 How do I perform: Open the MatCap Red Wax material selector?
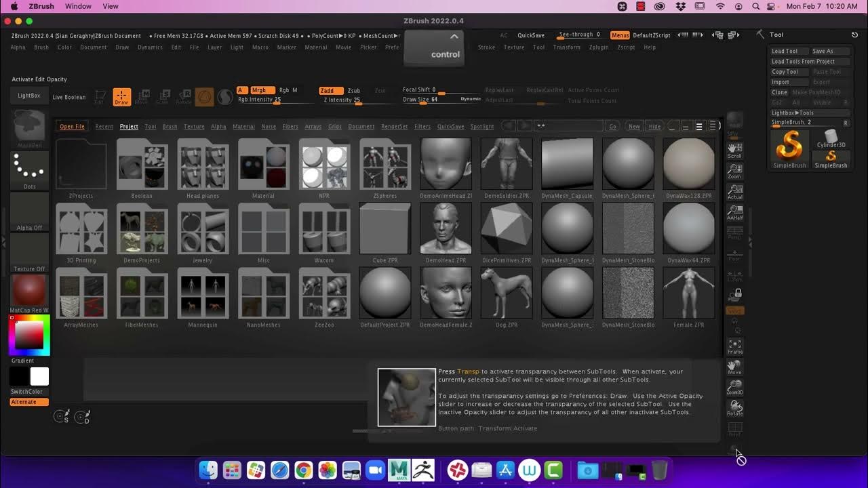point(29,295)
